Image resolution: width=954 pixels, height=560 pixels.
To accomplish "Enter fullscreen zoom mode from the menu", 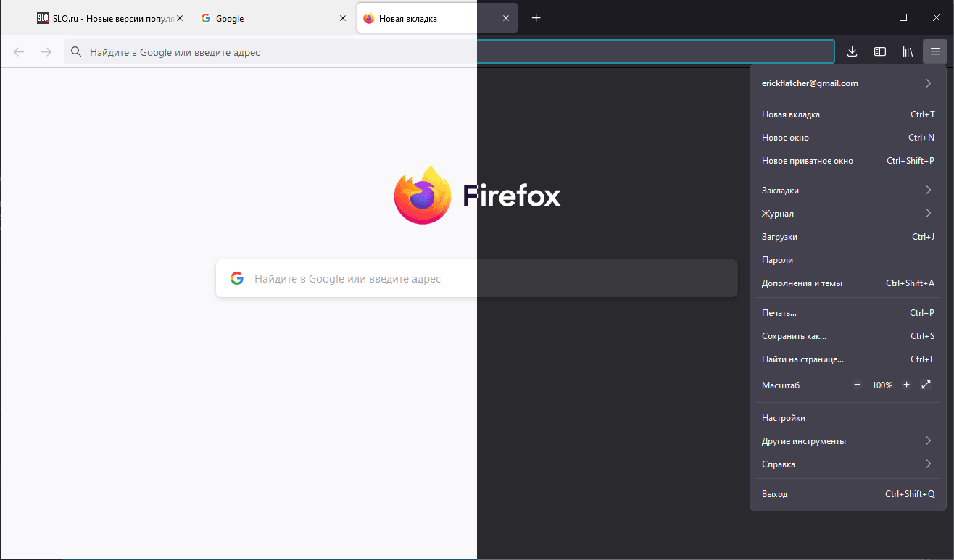I will coord(926,385).
